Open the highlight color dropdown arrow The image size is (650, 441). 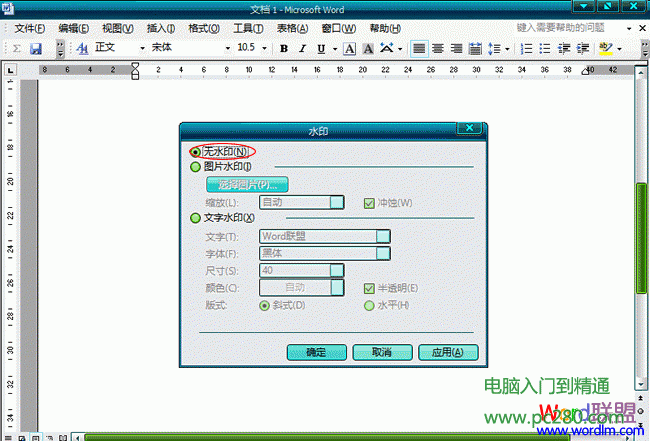tap(619, 49)
